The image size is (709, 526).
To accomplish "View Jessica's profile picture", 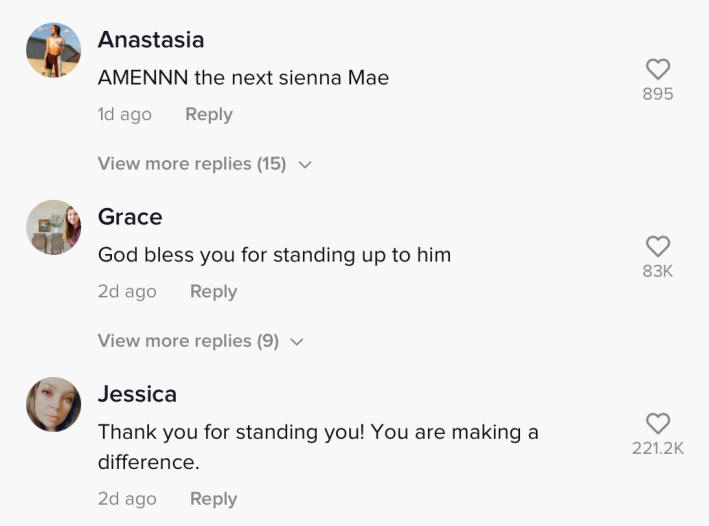I will (x=53, y=404).
